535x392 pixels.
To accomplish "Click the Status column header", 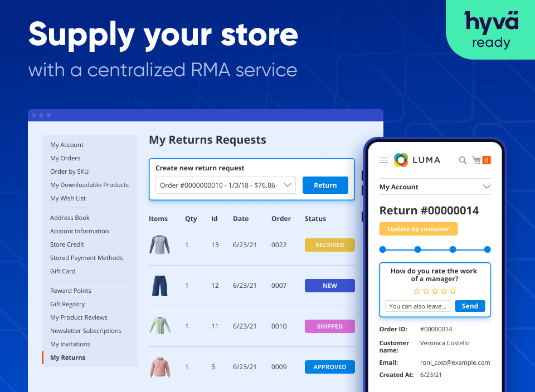I will [315, 218].
